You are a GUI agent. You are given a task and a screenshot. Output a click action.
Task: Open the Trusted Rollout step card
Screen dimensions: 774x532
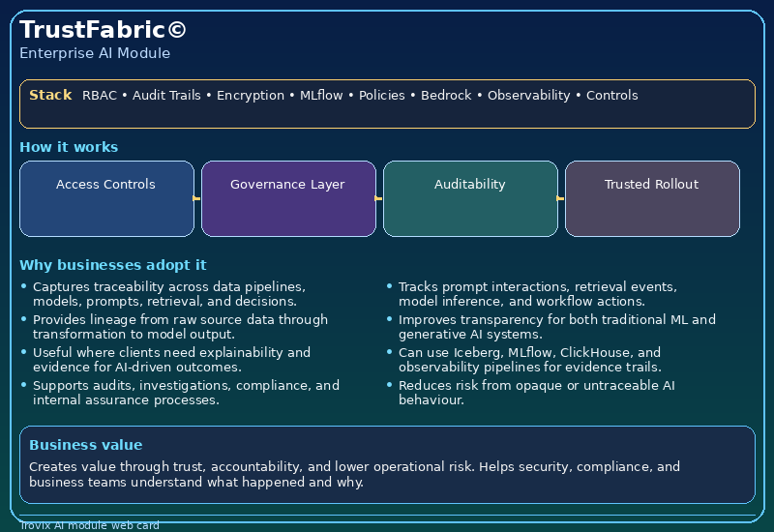(652, 198)
